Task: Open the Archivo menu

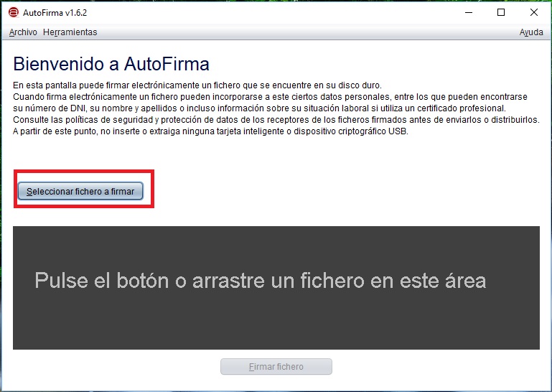Action: (x=23, y=32)
